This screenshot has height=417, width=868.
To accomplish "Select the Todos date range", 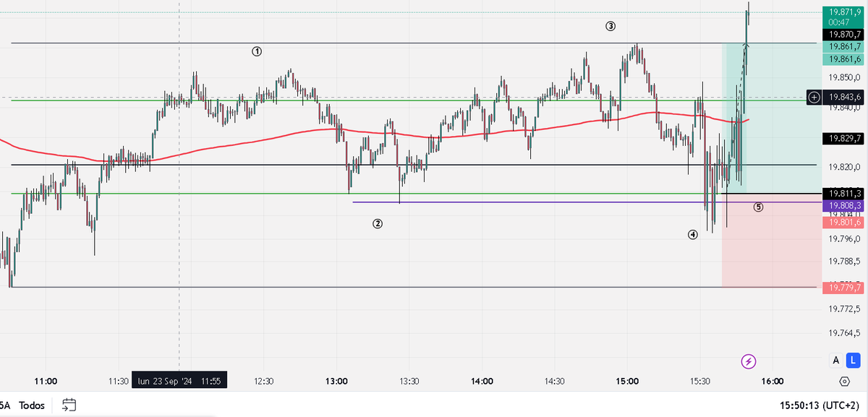I will coord(30,405).
